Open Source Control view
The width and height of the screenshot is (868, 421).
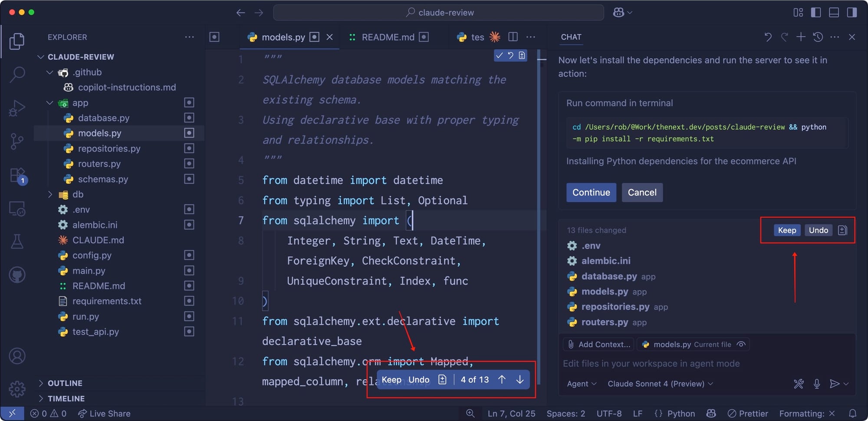click(17, 141)
